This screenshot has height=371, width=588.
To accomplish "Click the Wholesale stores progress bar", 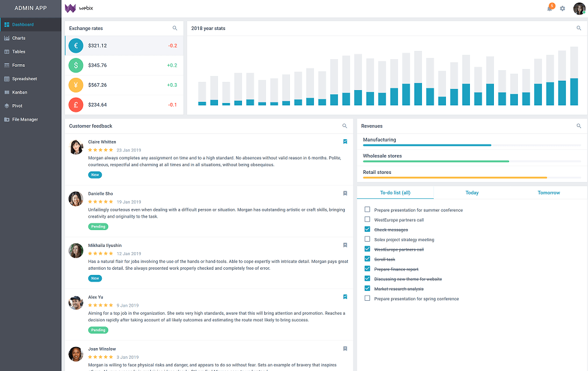I will pyautogui.click(x=472, y=162).
